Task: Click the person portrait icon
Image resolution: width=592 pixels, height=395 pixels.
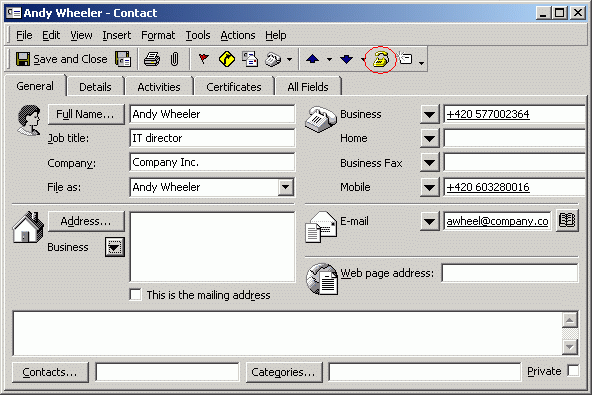Action: [29, 120]
